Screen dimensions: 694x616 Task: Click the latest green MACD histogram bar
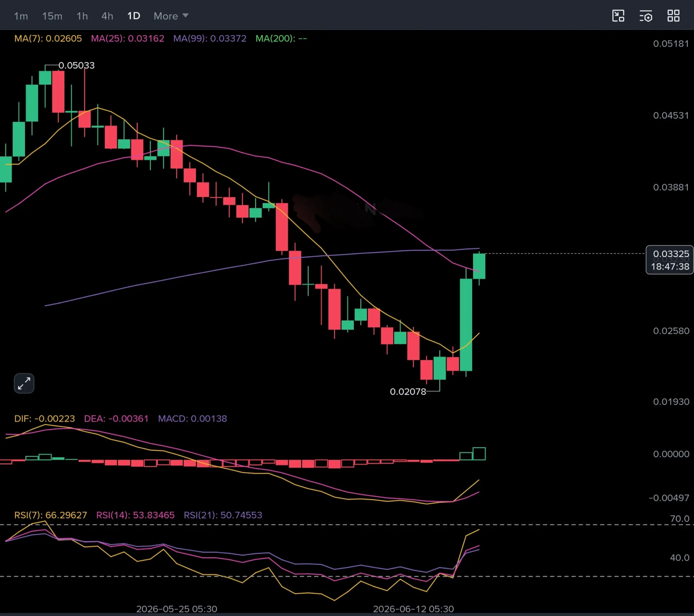pos(479,454)
